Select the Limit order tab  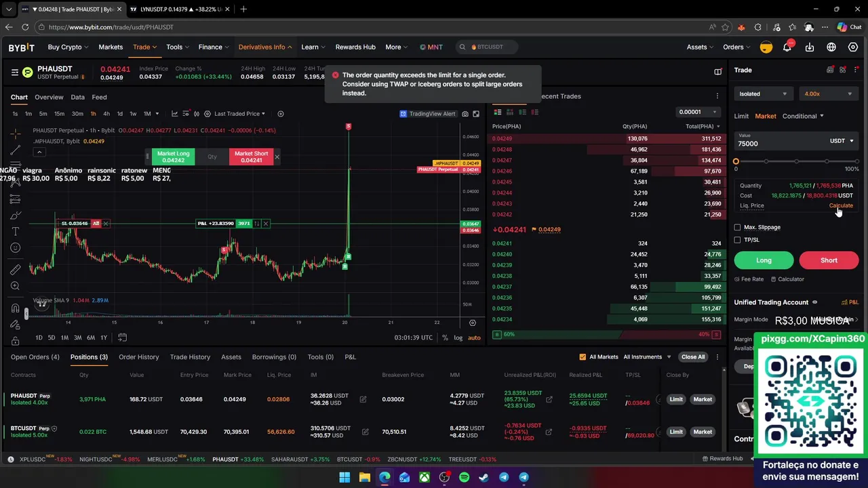[x=741, y=116]
